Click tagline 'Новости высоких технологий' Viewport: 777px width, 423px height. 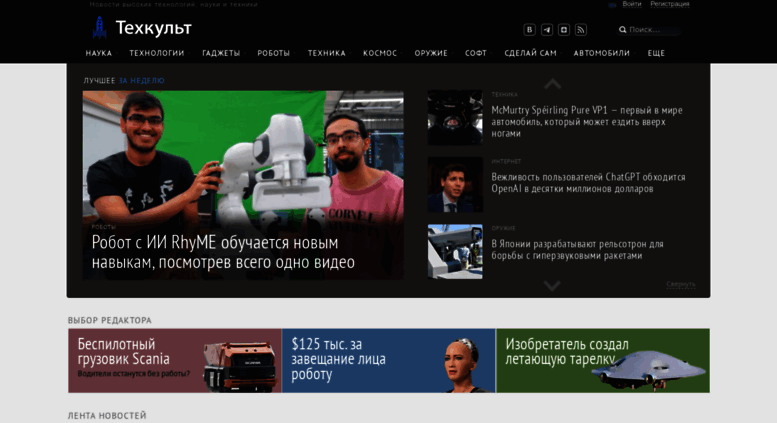(x=174, y=4)
